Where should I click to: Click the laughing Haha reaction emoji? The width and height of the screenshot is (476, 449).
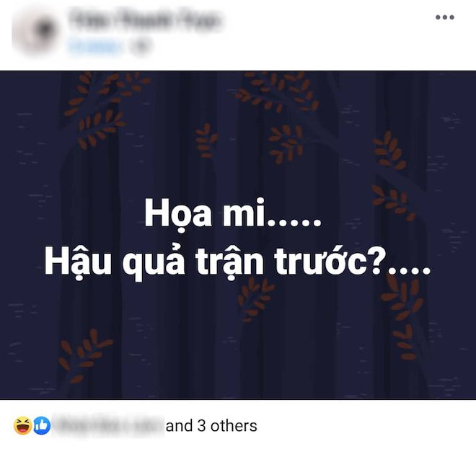click(x=23, y=426)
